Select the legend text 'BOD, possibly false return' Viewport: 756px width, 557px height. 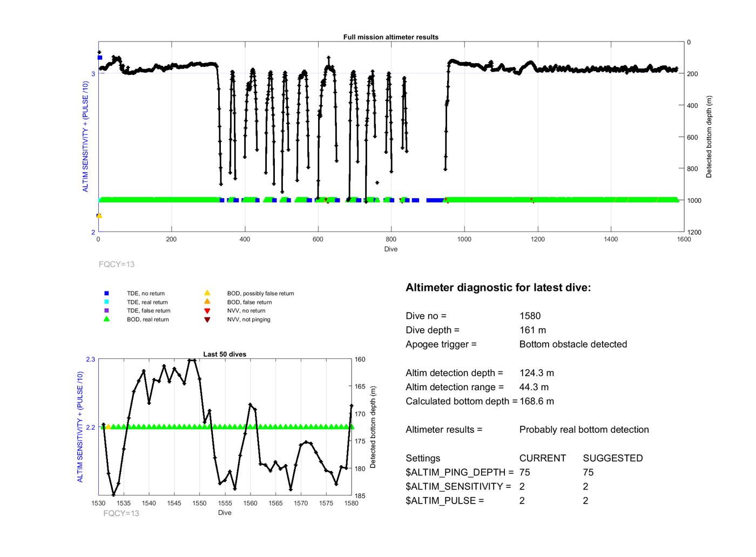(x=261, y=294)
